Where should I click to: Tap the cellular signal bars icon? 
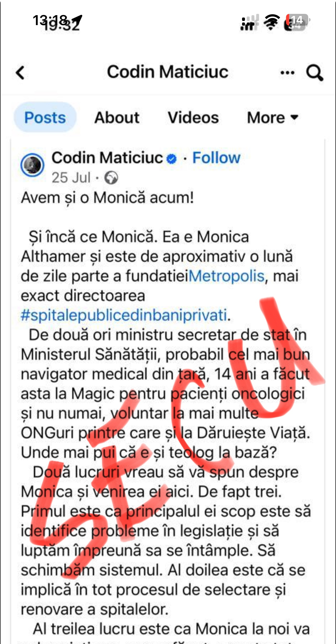[x=249, y=22]
